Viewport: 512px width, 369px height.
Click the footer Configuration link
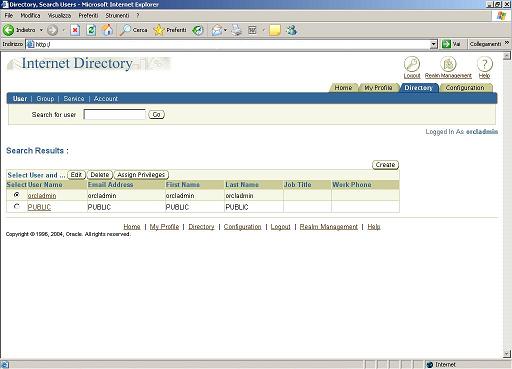click(x=242, y=227)
